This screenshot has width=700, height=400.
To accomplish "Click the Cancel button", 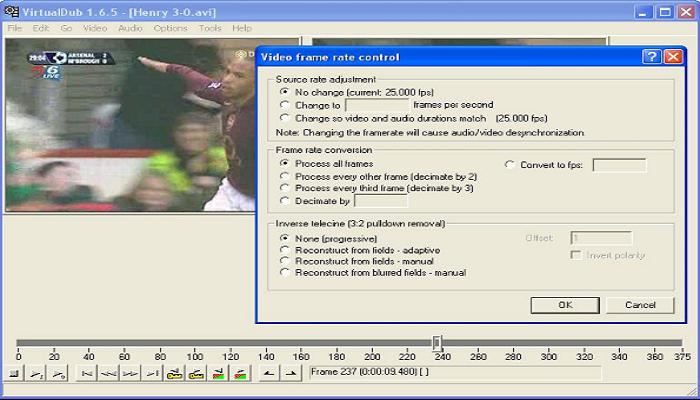I will point(640,305).
